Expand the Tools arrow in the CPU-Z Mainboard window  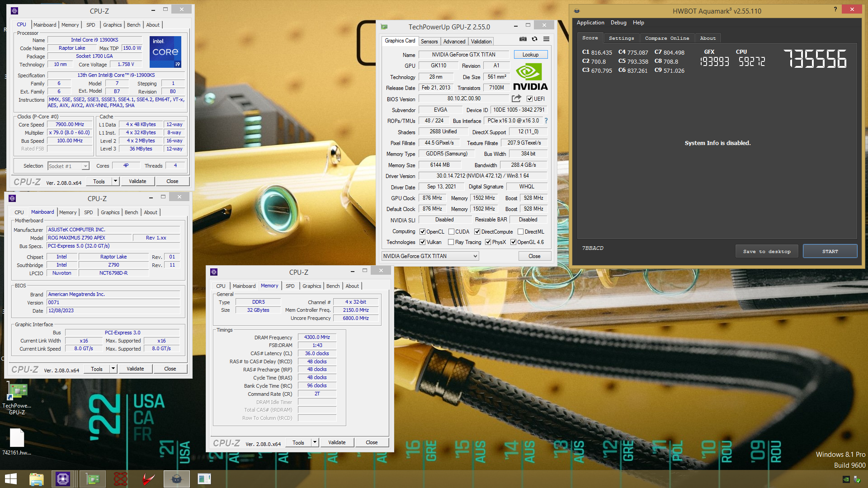(113, 369)
